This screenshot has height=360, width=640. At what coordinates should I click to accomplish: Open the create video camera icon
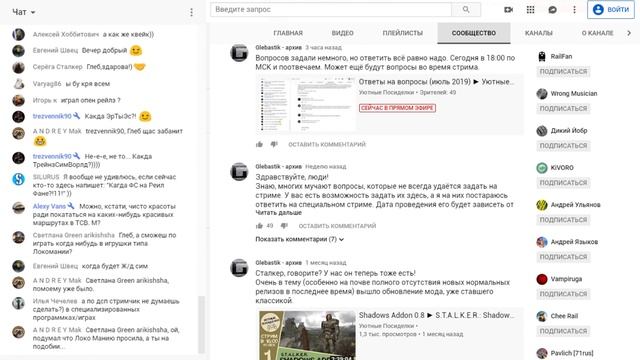tap(508, 9)
